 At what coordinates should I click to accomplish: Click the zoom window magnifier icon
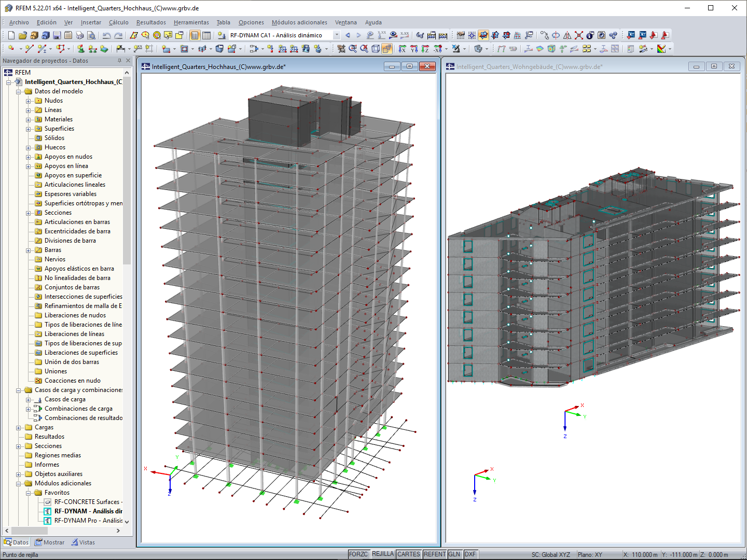click(x=353, y=49)
